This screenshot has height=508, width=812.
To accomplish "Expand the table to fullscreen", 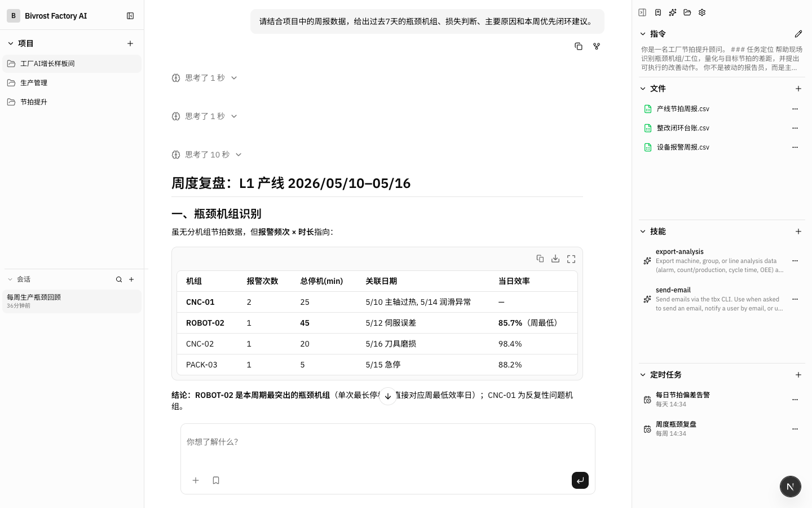I will pos(571,259).
